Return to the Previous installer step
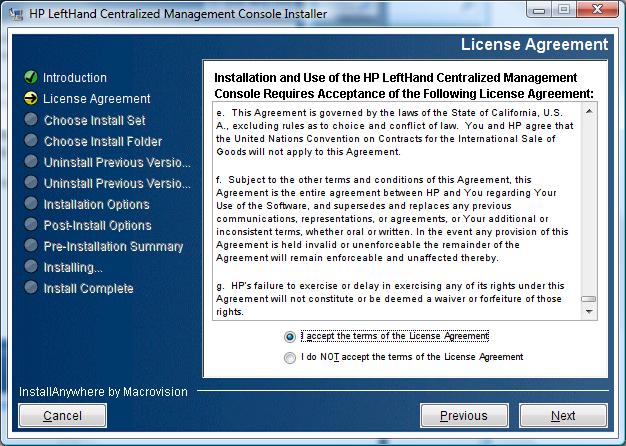The image size is (626, 446). pyautogui.click(x=464, y=416)
